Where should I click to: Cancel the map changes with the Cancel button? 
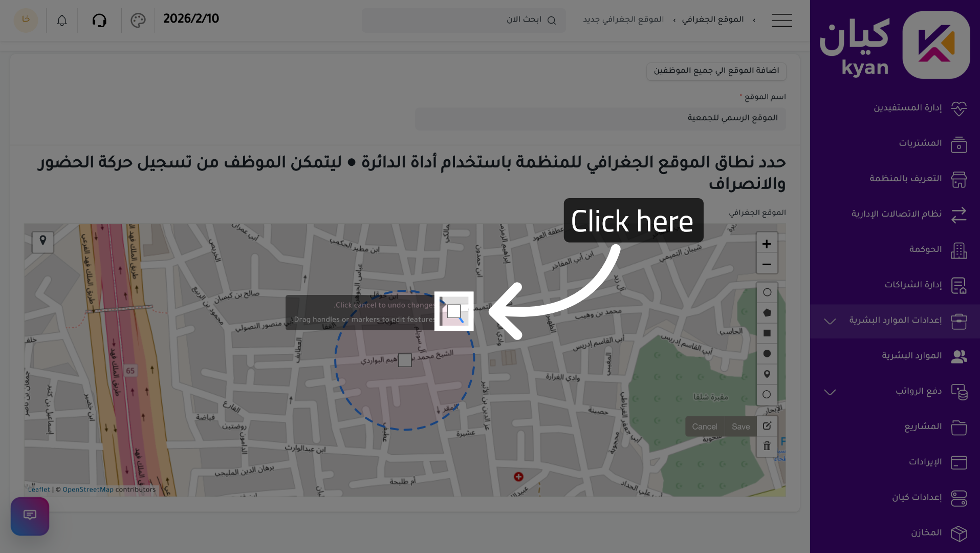[x=705, y=426]
